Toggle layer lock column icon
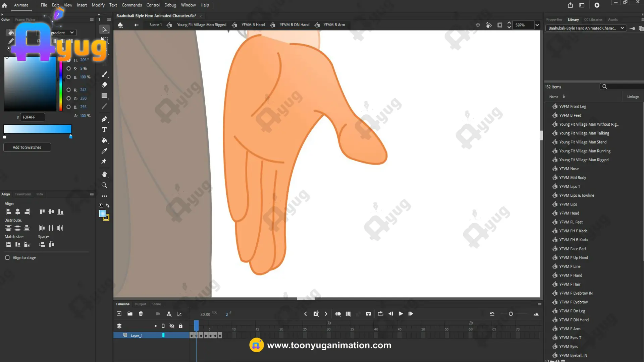644x362 pixels. [x=181, y=326]
